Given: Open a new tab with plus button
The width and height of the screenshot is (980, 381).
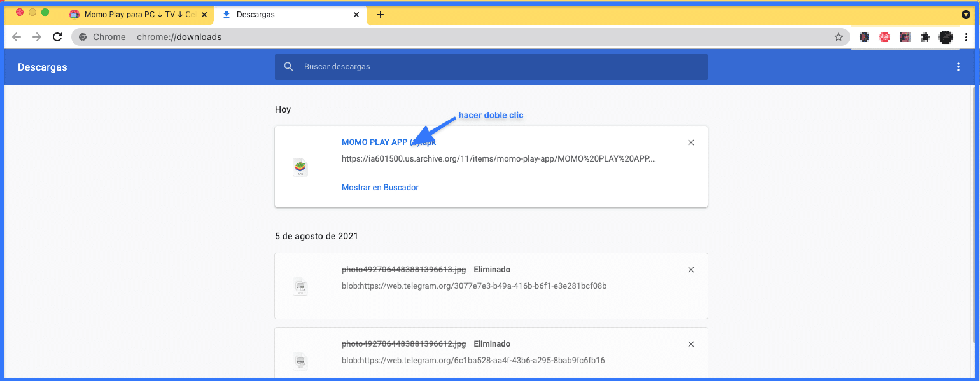Looking at the screenshot, I should pyautogui.click(x=381, y=15).
